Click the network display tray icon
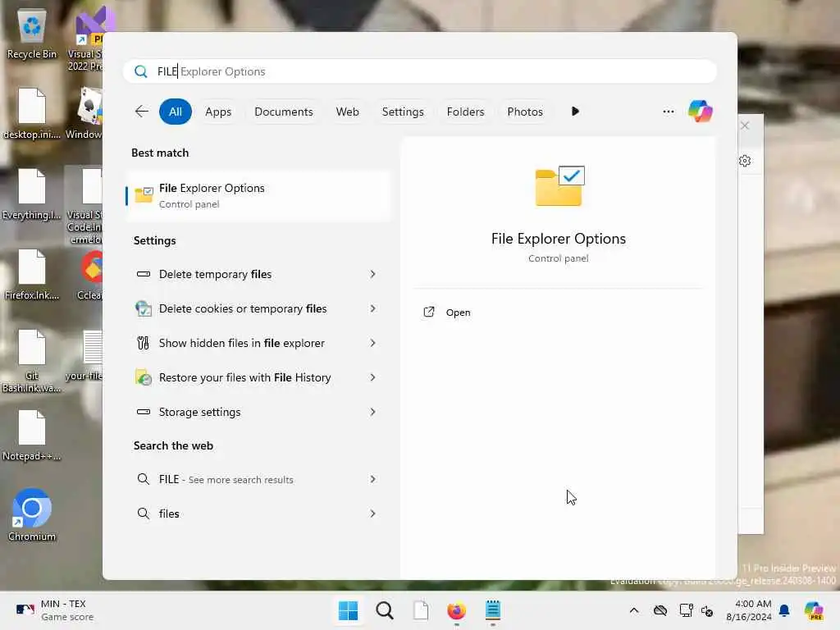This screenshot has width=840, height=630. [686, 610]
